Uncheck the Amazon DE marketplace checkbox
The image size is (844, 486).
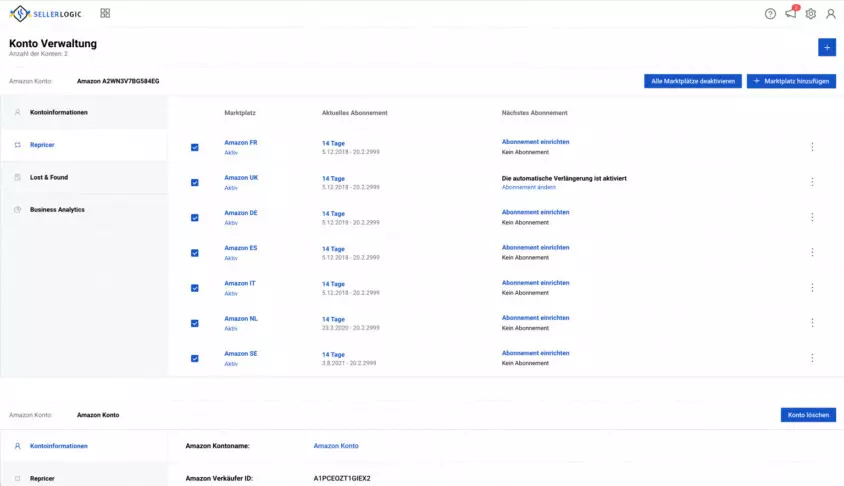point(195,218)
